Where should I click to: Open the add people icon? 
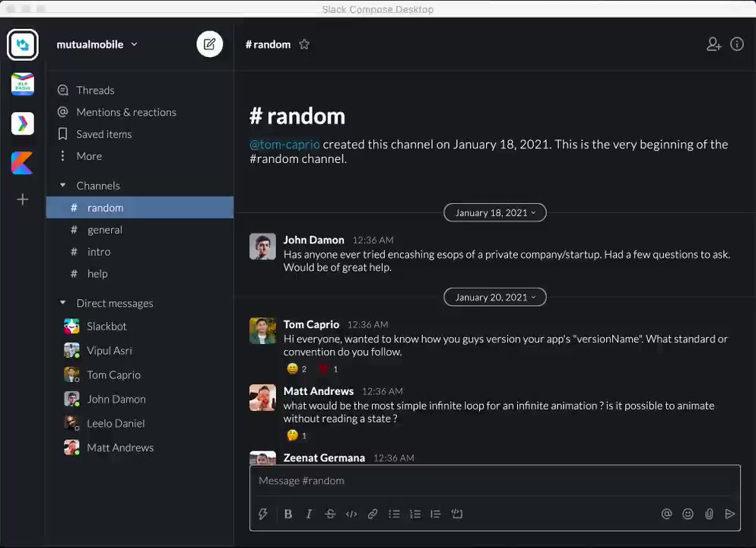point(714,44)
